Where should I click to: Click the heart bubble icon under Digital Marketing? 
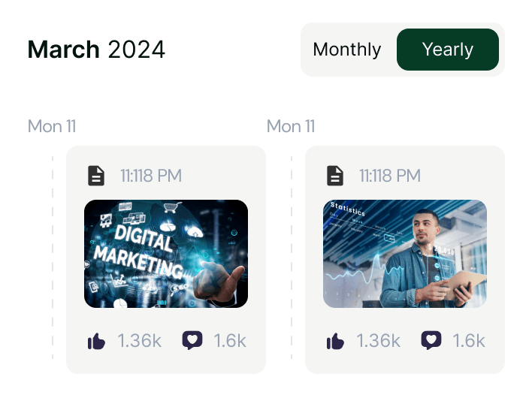[192, 341]
